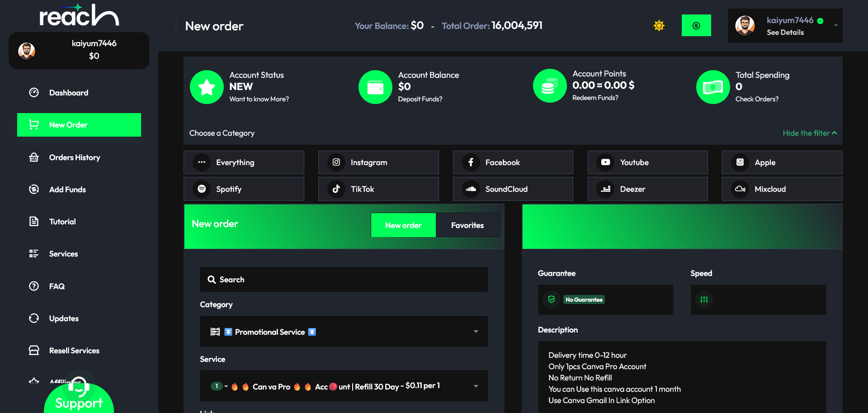Click the reach logo
Viewport: 868px width, 413px height.
(x=79, y=15)
